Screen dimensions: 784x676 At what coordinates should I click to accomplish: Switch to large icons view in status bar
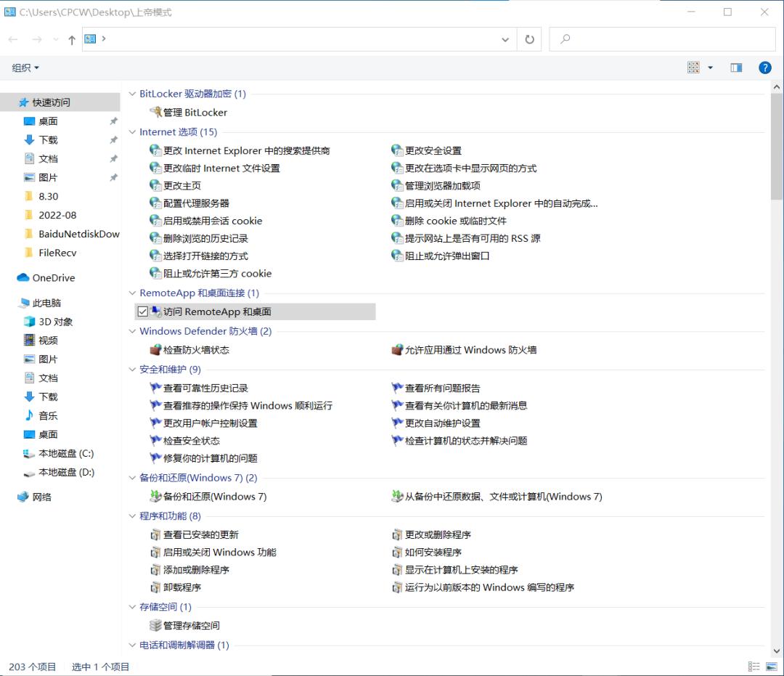pyautogui.click(x=772, y=667)
